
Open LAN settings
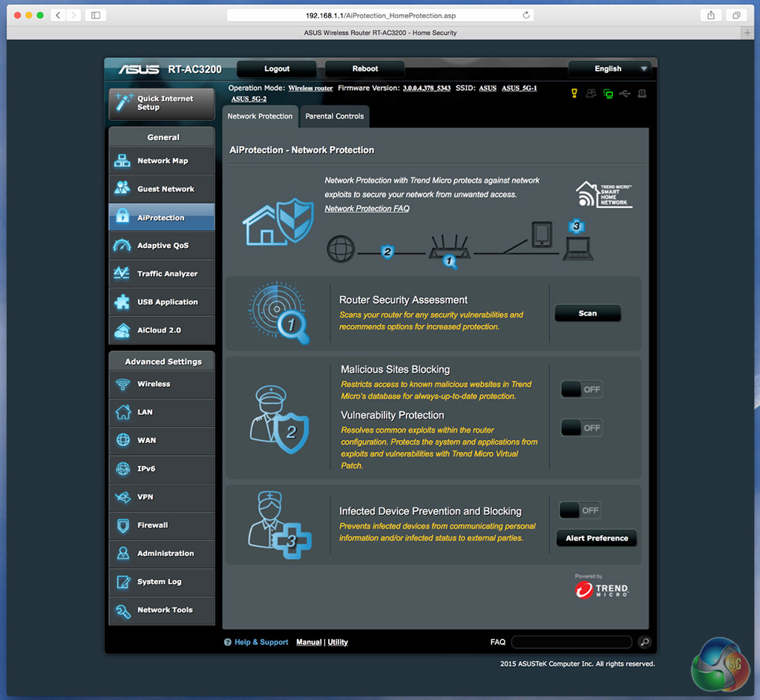click(x=162, y=412)
